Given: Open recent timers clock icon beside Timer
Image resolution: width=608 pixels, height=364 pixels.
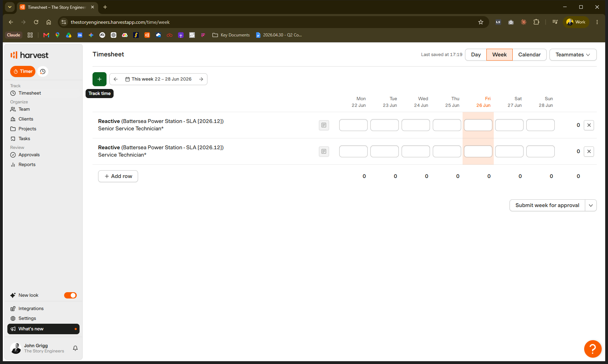Looking at the screenshot, I should pos(43,71).
